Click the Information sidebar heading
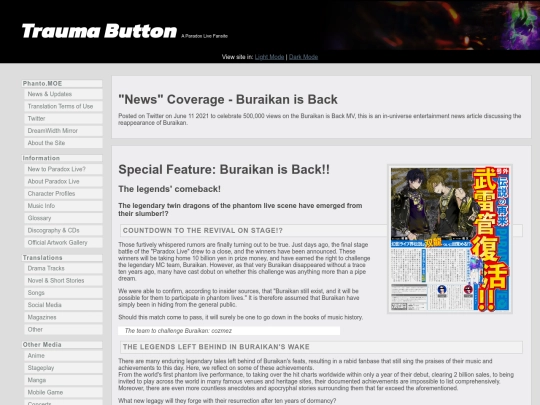Image resolution: width=540 pixels, height=405 pixels. (x=62, y=158)
